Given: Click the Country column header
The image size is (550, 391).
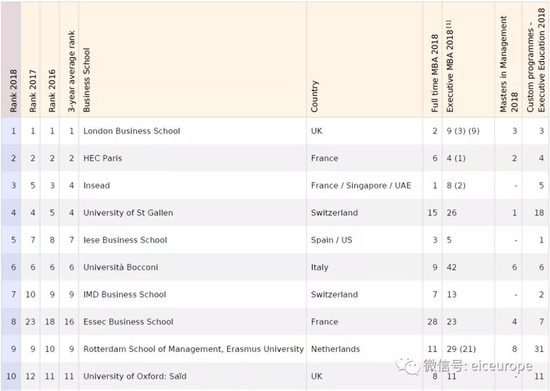Looking at the screenshot, I should pos(314,96).
